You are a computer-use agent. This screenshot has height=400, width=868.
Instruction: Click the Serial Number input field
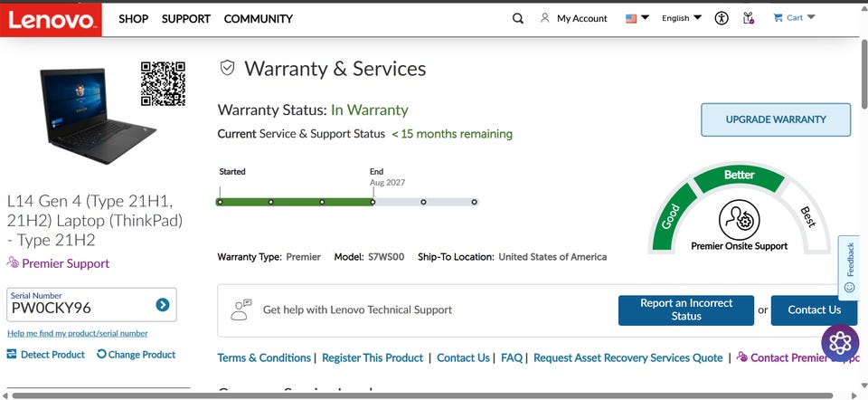pos(91,305)
